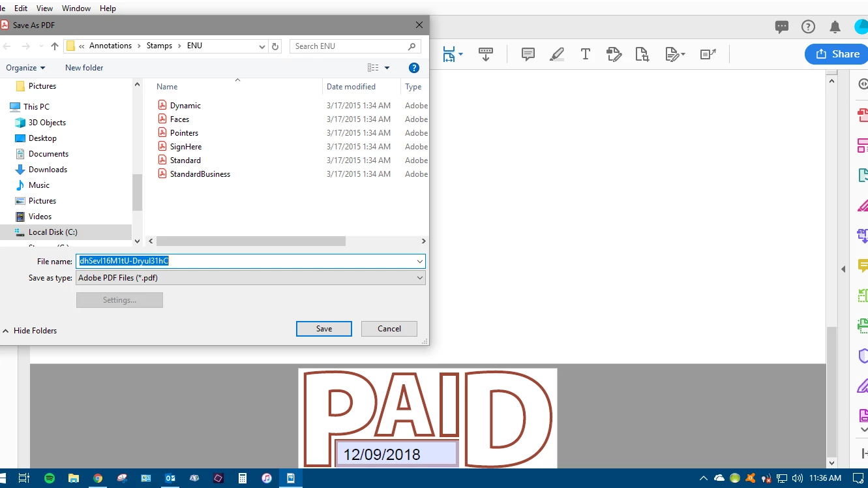Select the Highlight text tool
Viewport: 868px width, 488px height.
[556, 54]
